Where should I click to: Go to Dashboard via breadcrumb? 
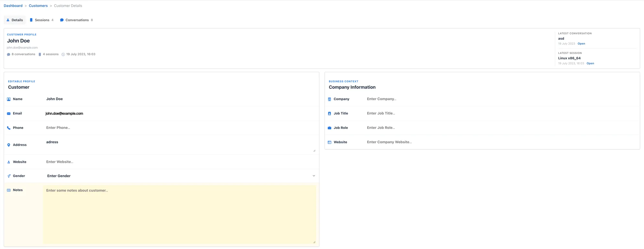[x=13, y=6]
